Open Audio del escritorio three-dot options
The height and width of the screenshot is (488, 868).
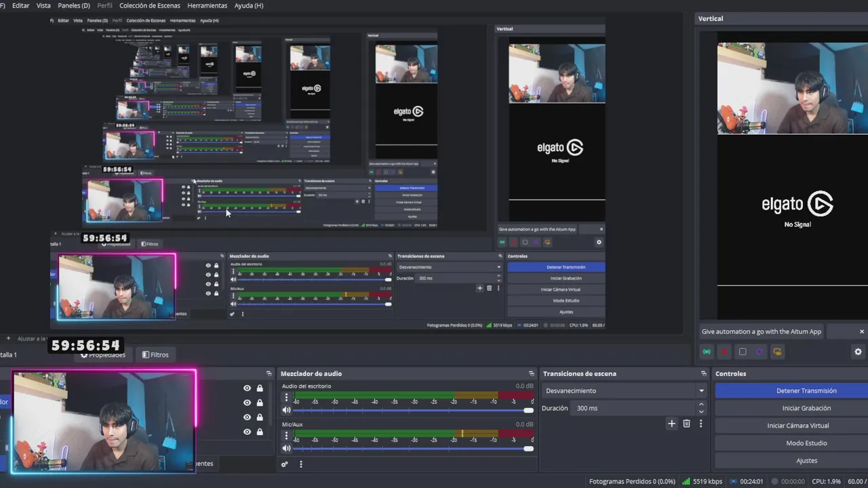point(286,398)
